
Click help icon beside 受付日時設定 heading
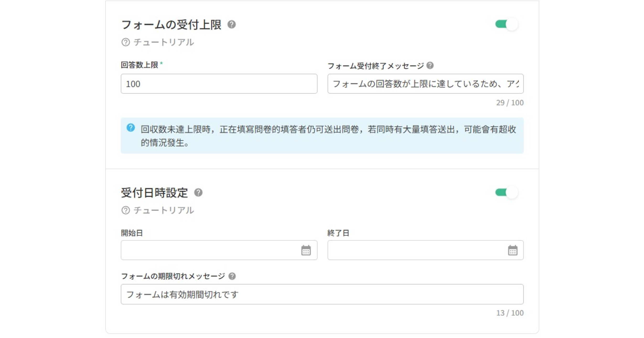(198, 193)
